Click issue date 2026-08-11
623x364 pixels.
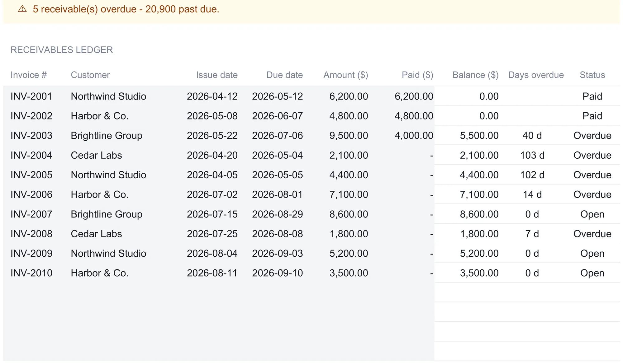[x=212, y=273]
